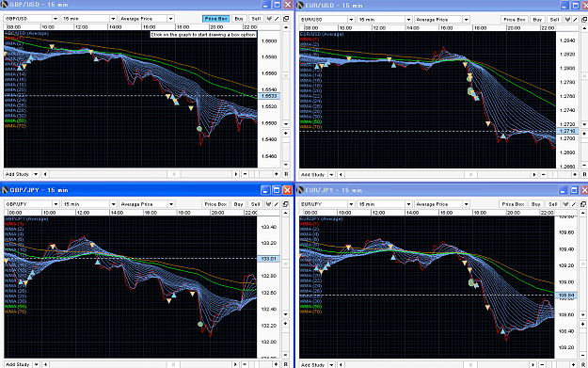Click WMA (70) legend in EUR/USD chart
This screenshot has width=588, height=368.
pos(310,127)
